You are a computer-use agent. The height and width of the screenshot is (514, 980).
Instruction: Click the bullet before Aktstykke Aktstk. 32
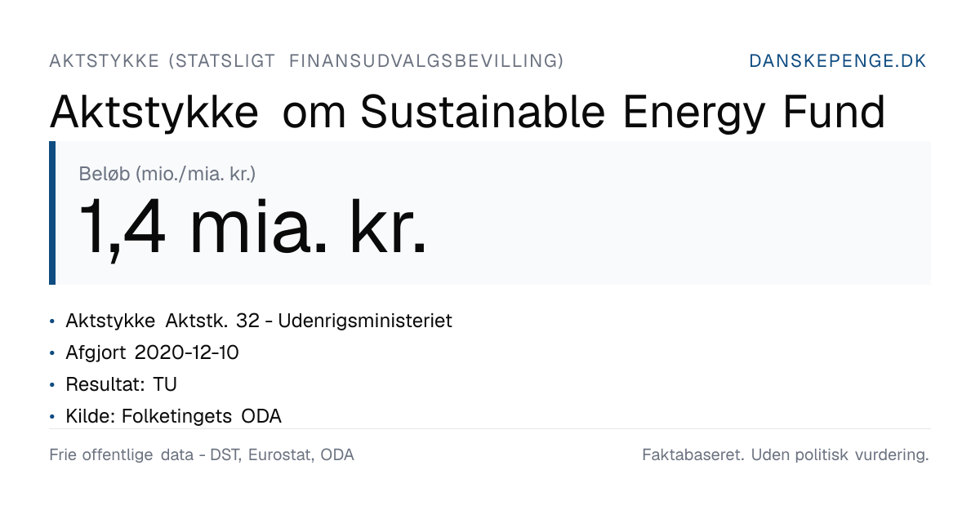pos(53,321)
